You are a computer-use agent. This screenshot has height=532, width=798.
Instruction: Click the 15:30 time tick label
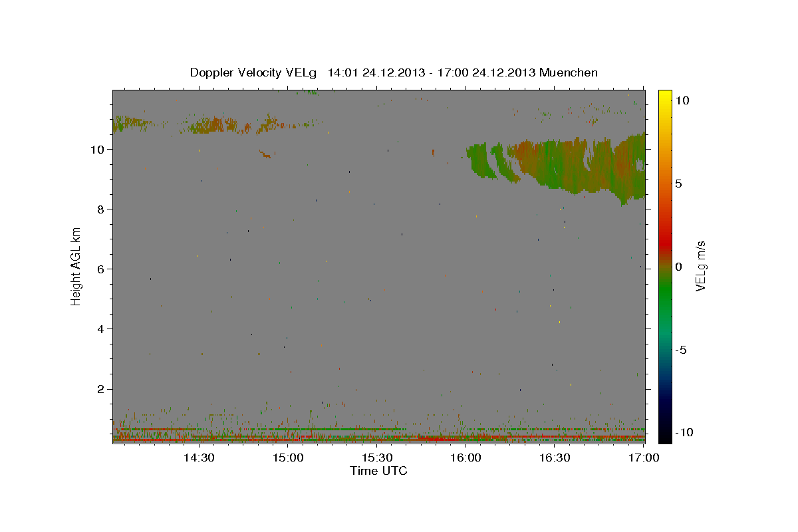tap(376, 458)
